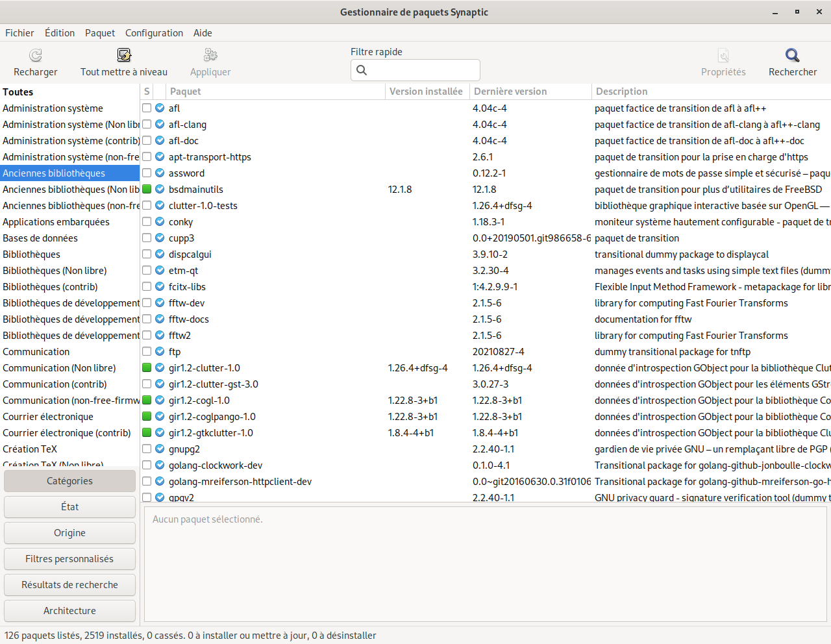Focus the Filtre rapide text field
The height and width of the screenshot is (644, 831).
(x=422, y=70)
